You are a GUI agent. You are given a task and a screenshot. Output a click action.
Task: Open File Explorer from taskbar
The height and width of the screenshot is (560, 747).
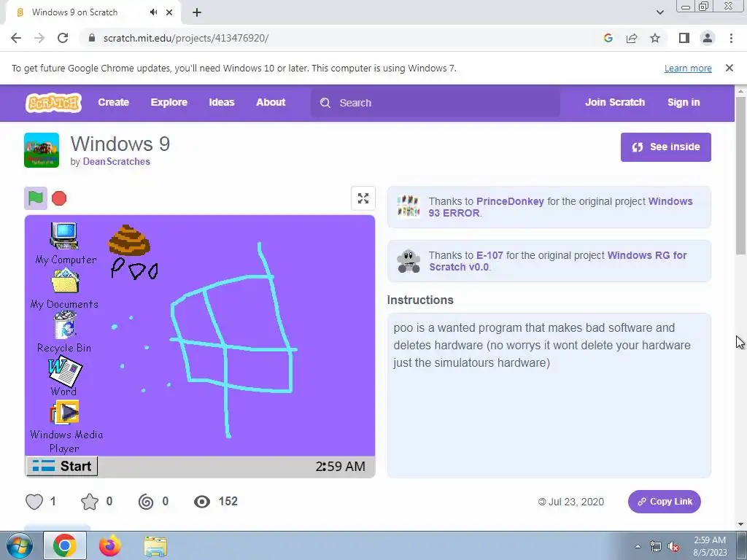(x=155, y=546)
